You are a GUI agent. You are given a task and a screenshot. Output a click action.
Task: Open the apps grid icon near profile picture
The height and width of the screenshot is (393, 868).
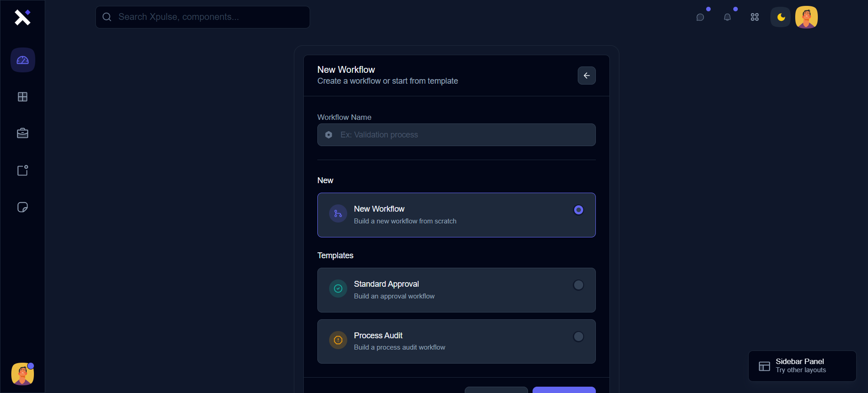pos(754,17)
